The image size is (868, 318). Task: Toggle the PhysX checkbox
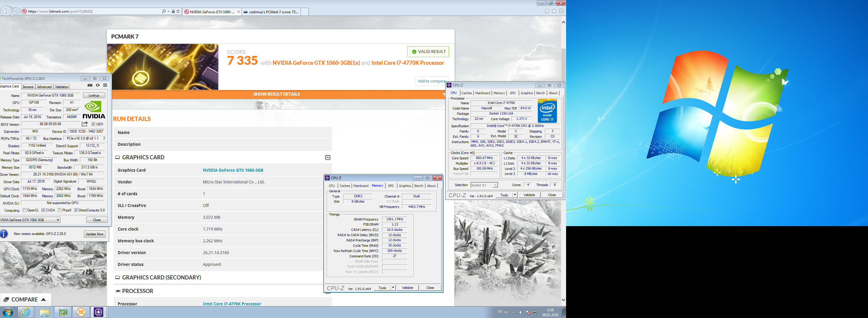(x=60, y=210)
